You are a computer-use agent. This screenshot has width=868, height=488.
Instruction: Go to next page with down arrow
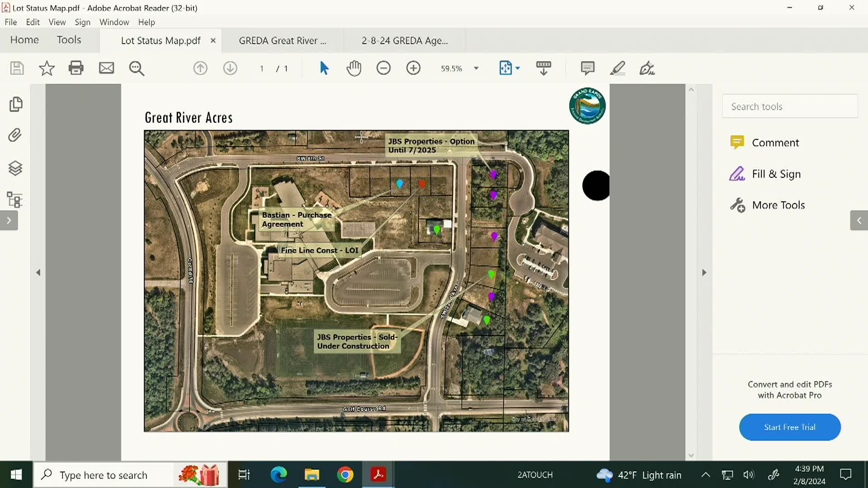[x=230, y=68]
